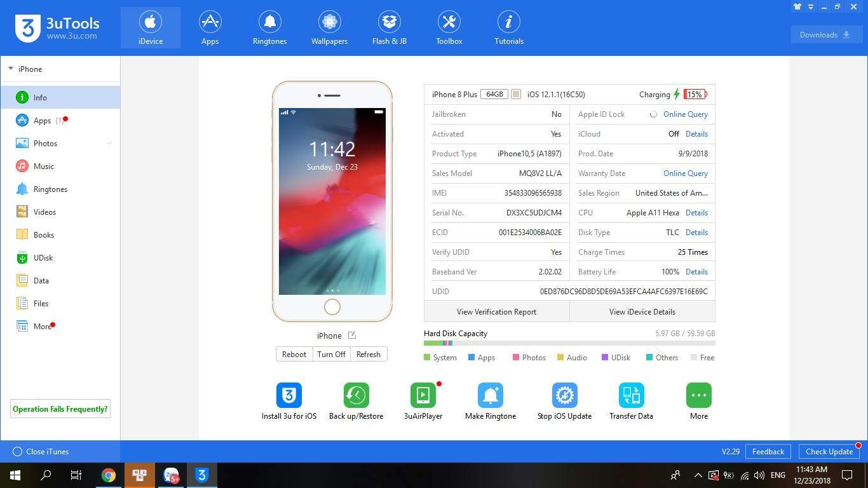868x488 pixels.
Task: Launch 3uAirPlayer
Action: coord(423,395)
